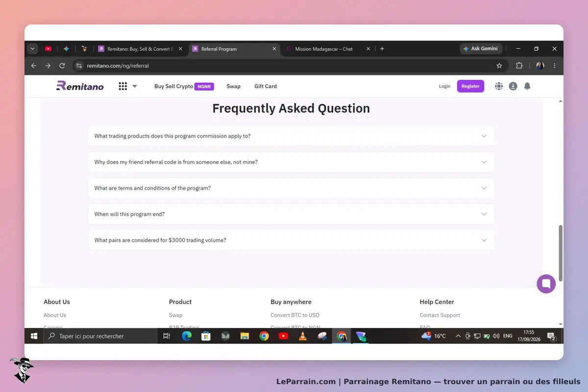Click the Remitano logo
Viewport: 588px width, 392px height.
pos(80,86)
